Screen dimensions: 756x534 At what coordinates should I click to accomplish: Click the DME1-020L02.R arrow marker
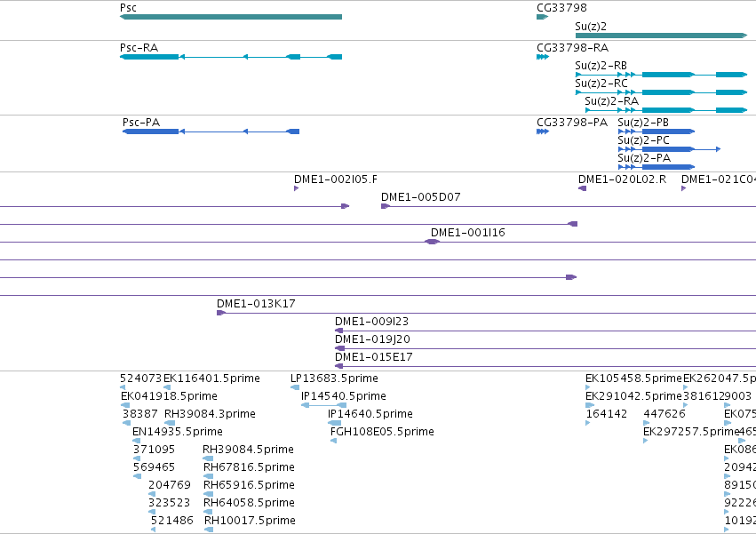coord(582,188)
